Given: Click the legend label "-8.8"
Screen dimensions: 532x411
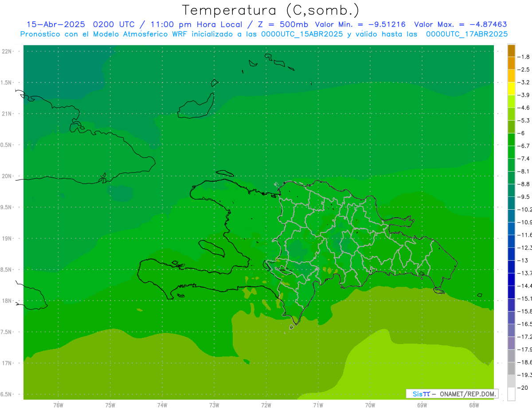Looking at the screenshot, I should click(x=524, y=184).
